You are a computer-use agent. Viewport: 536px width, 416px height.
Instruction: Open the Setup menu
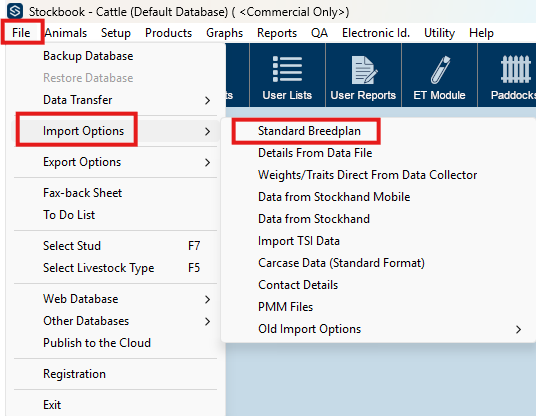116,33
